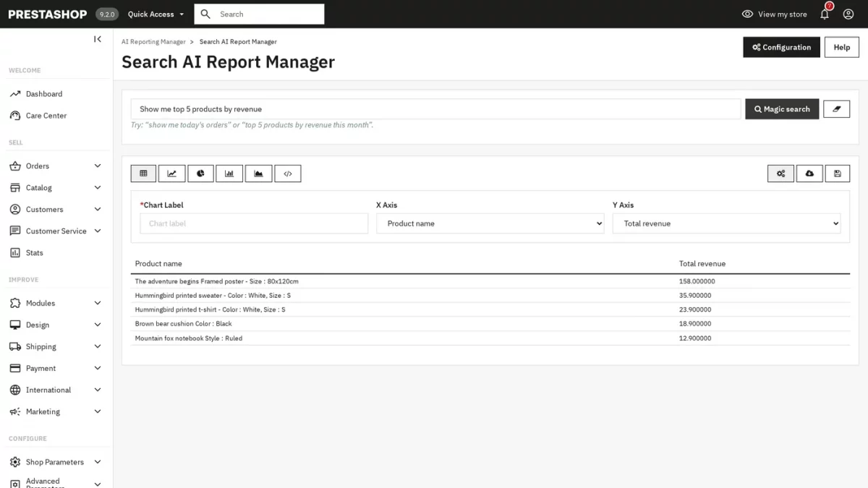Select the bar chart view icon

point(229,174)
